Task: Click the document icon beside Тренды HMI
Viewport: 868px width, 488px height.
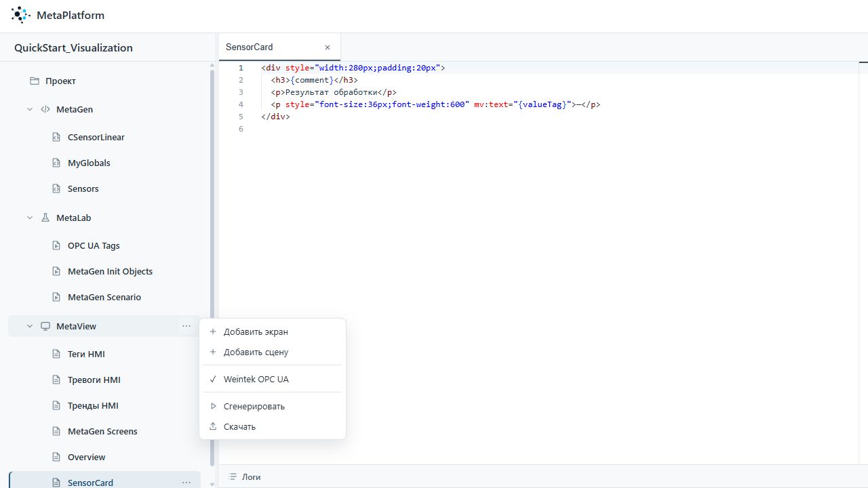Action: [x=56, y=405]
